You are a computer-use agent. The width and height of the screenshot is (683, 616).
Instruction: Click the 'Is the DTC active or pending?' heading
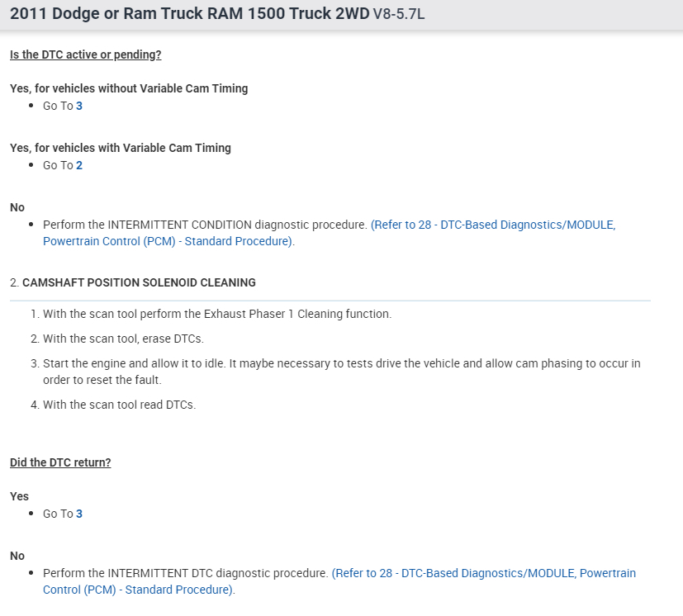(86, 54)
